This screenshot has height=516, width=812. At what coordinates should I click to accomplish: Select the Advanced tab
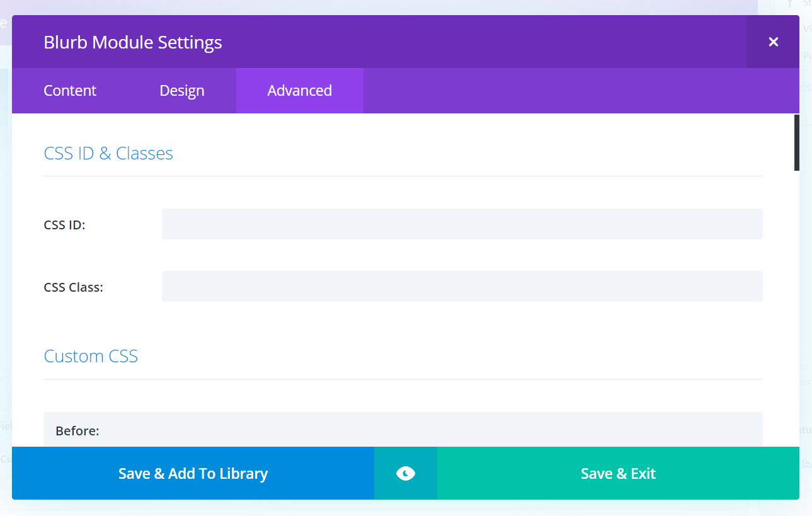[x=300, y=91]
